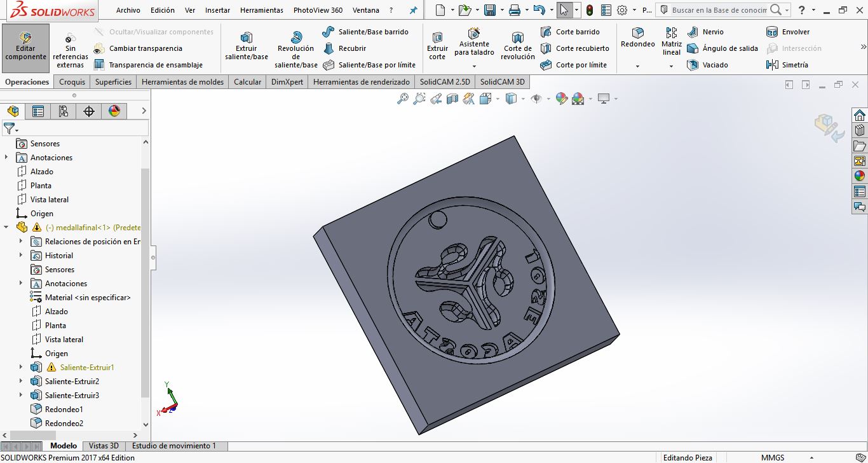Switch to the Superficies tab
This screenshot has height=463, width=868.
click(x=113, y=81)
